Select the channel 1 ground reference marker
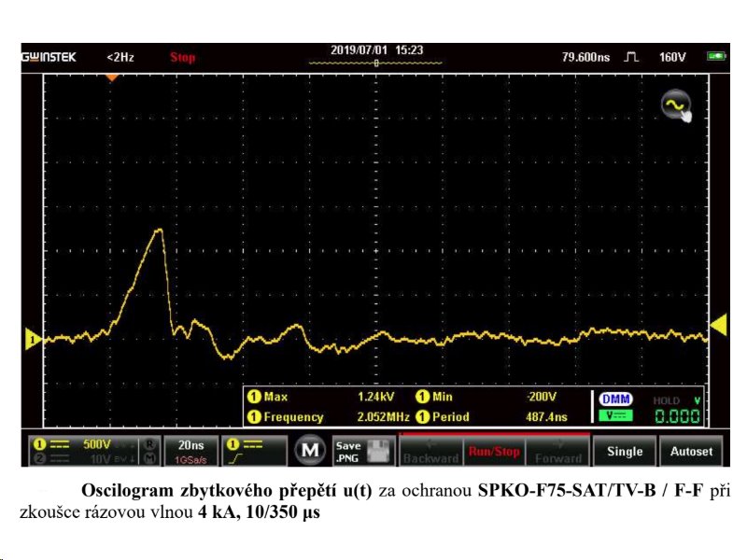 29,341
